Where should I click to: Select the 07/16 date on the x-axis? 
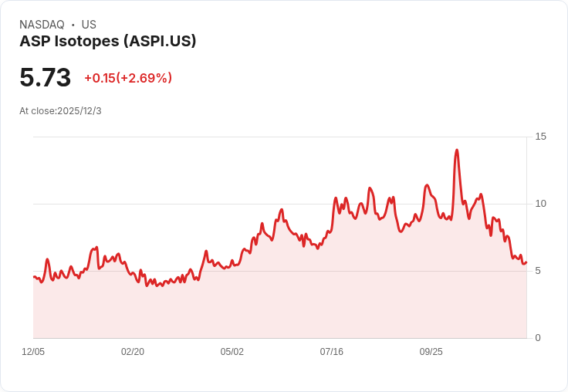click(332, 352)
